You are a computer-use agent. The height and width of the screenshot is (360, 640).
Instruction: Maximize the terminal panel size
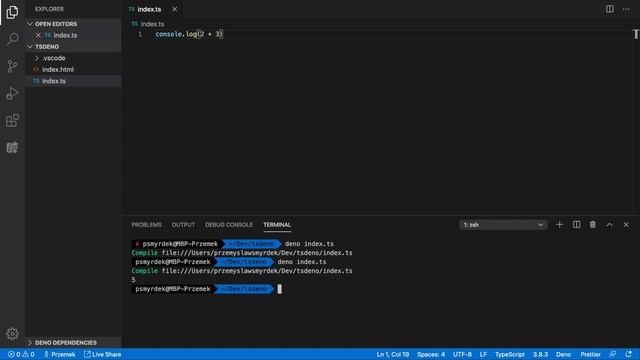coord(609,224)
